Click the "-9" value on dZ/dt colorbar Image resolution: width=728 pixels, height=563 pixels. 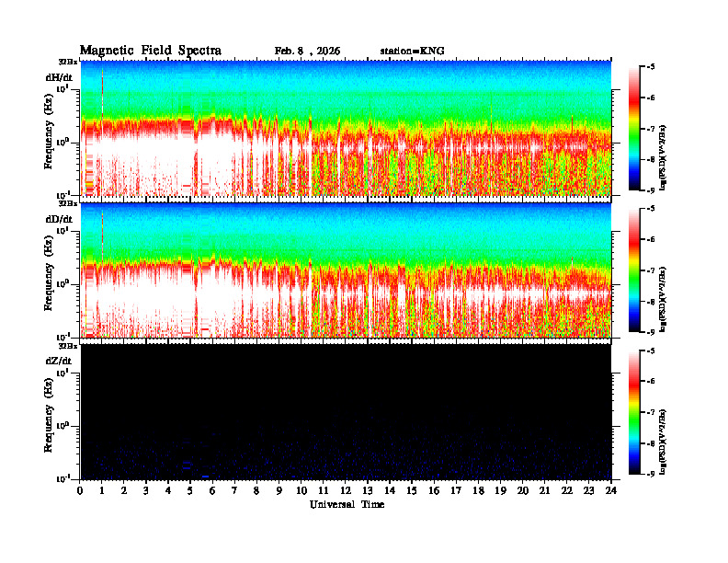click(x=651, y=474)
